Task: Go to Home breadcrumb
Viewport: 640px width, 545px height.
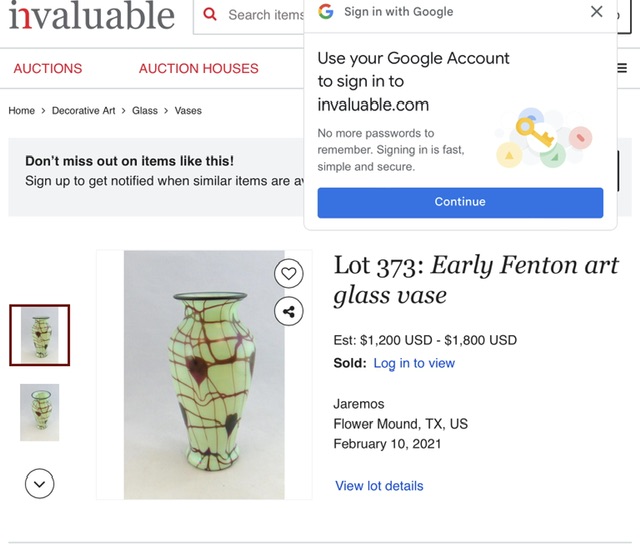Action: [x=21, y=111]
